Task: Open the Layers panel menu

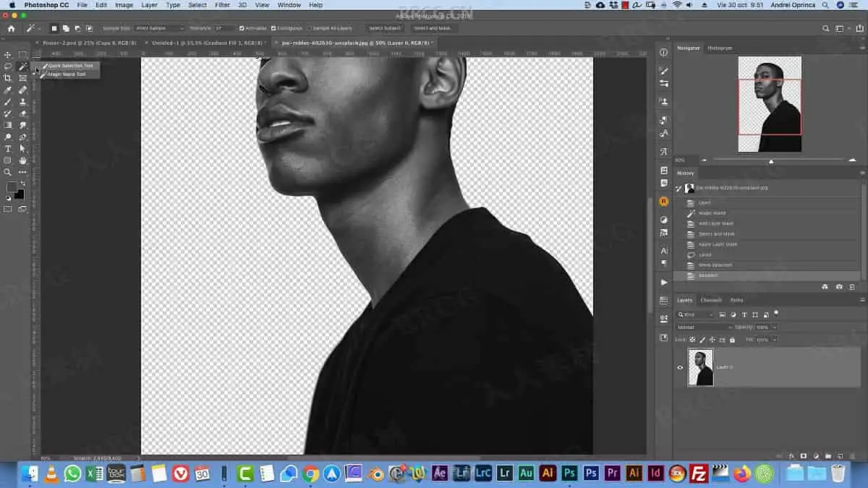Action: (x=862, y=300)
